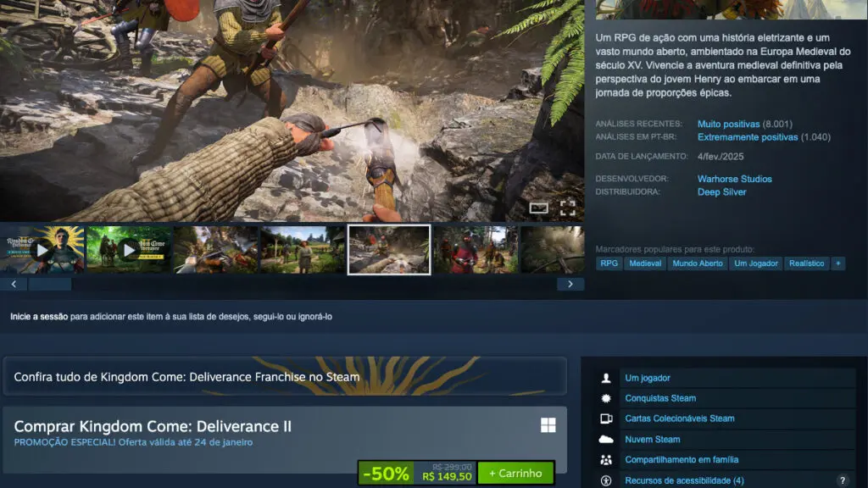Click the trading cards icon for Cartas Colecionáveis

click(x=606, y=419)
